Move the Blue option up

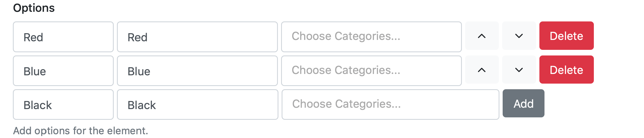click(482, 70)
